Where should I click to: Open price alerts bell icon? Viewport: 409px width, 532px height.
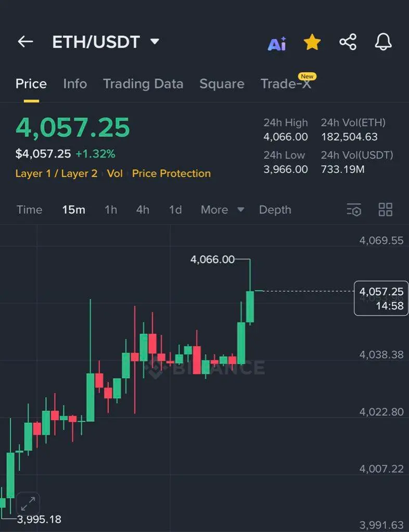point(383,42)
